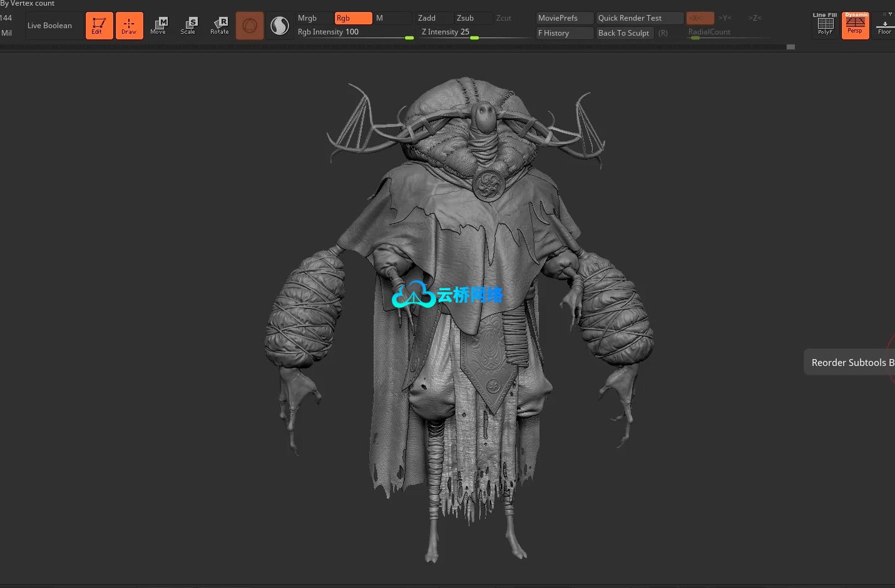895x588 pixels.
Task: Toggle the Floor grid
Action: (884, 26)
